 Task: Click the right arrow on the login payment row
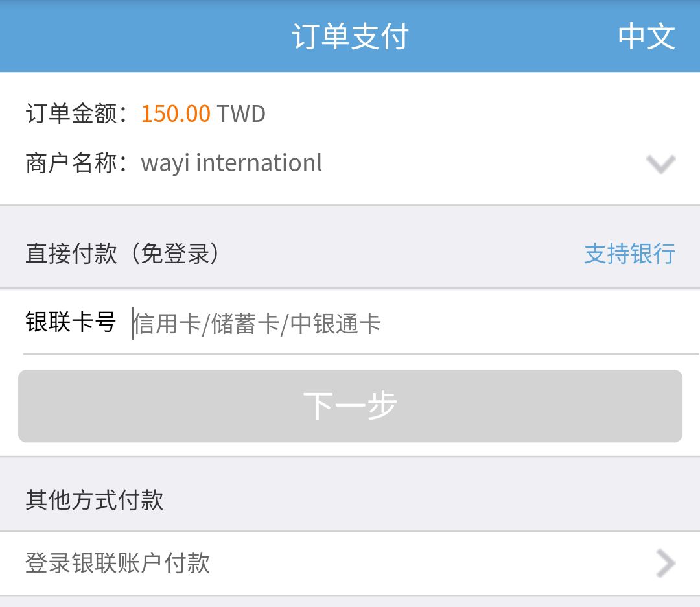[x=664, y=563]
